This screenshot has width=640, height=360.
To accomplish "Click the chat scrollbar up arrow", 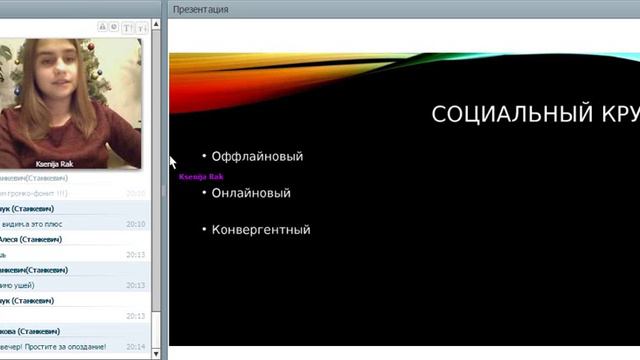I will (156, 24).
